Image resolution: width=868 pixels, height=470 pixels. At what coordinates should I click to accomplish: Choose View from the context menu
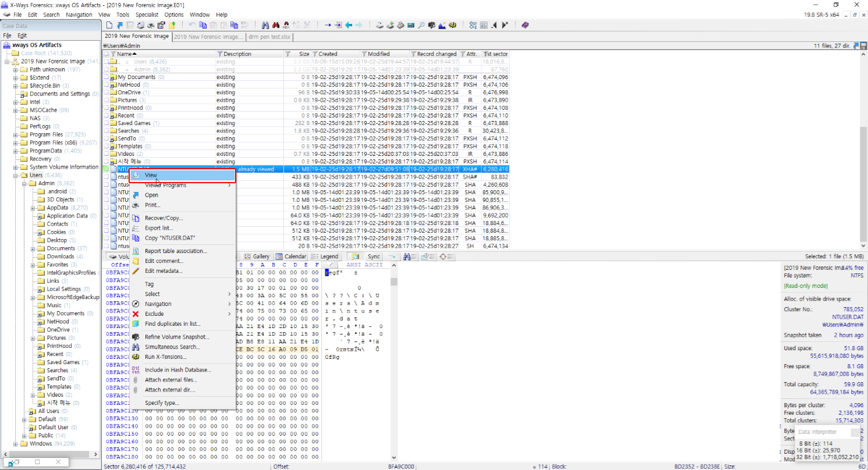click(x=182, y=175)
